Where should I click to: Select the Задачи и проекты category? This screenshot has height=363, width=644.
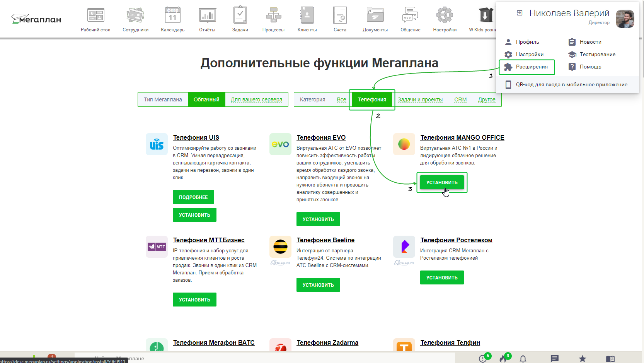420,99
